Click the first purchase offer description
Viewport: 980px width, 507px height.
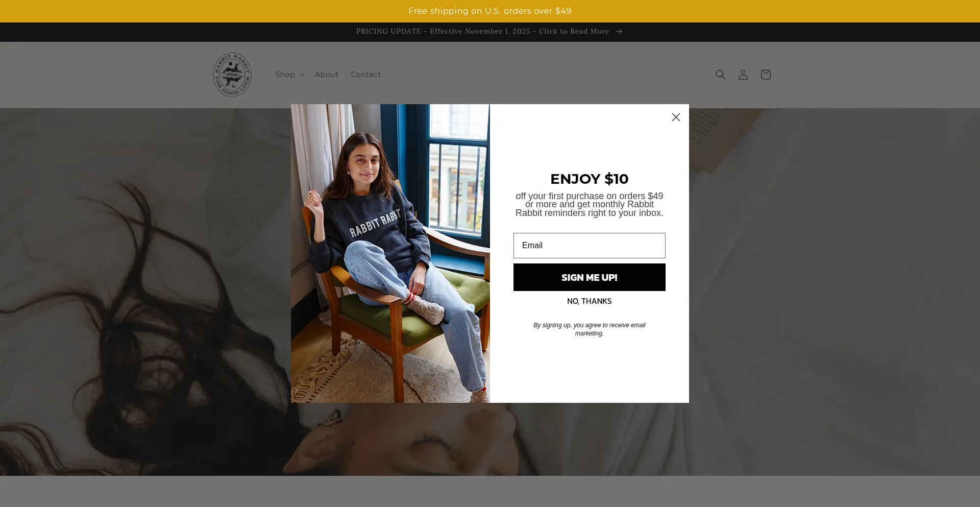point(590,205)
